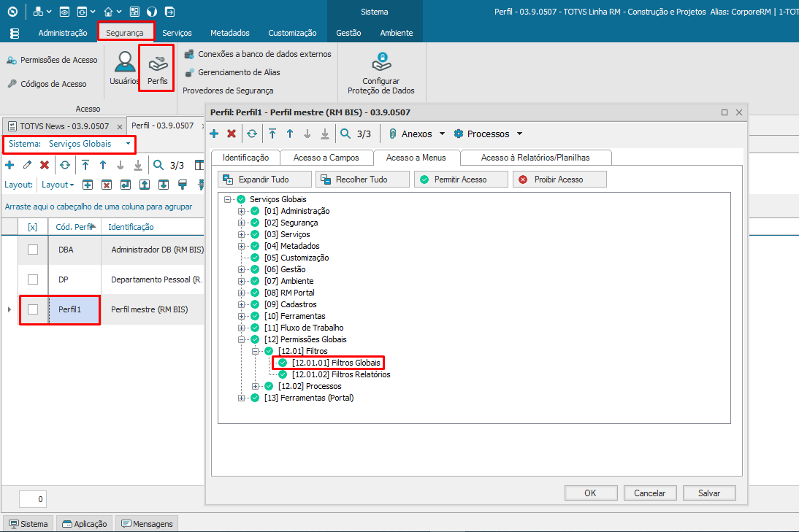This screenshot has height=532, width=799.
Task: Toggle the green check on the Serviços Globais root
Action: pos(242,199)
